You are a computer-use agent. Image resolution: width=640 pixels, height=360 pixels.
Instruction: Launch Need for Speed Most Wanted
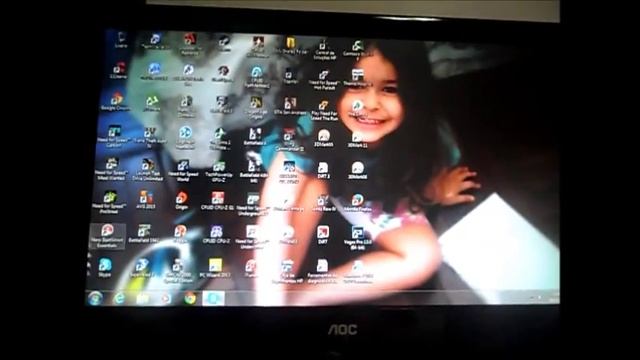[111, 169]
